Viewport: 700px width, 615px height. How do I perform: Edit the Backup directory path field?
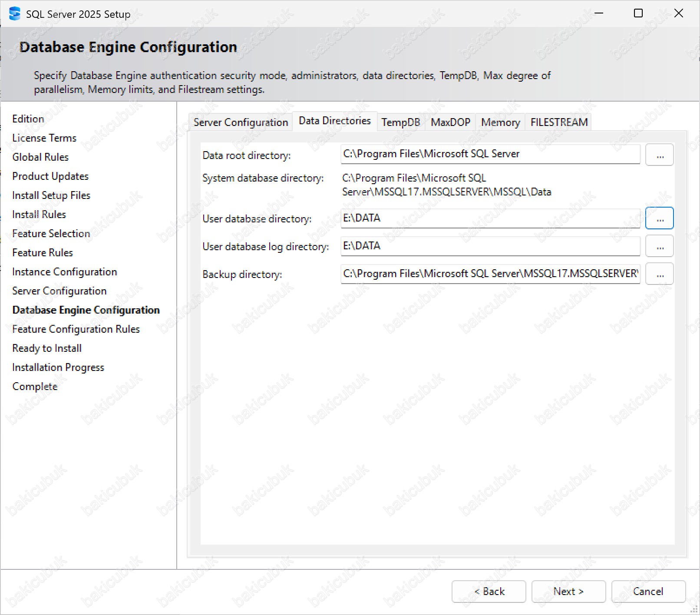click(x=490, y=274)
